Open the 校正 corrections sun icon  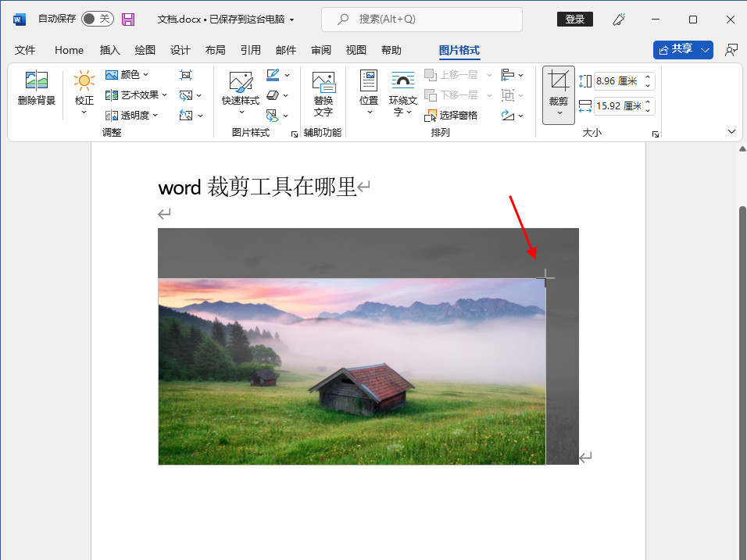(84, 80)
